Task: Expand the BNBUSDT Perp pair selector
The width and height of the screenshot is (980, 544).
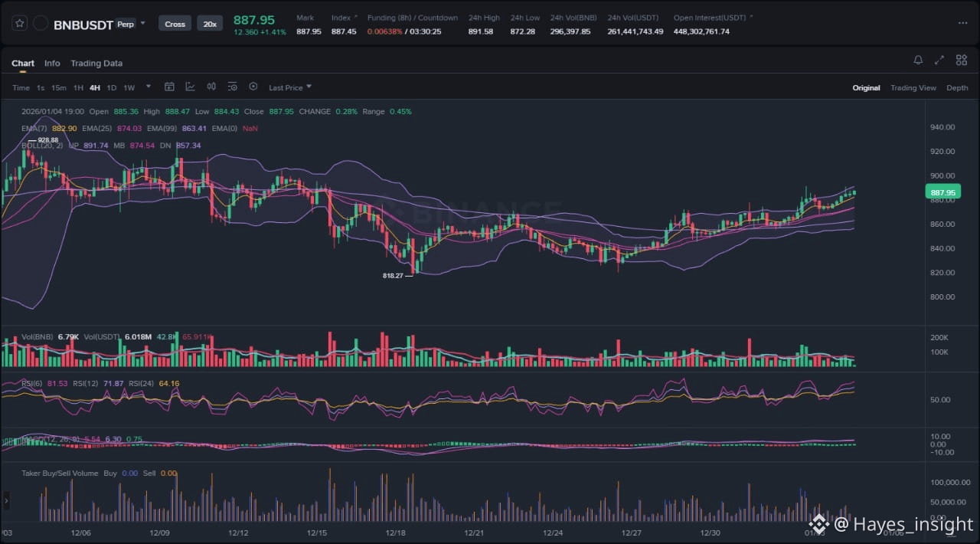Action: click(x=142, y=24)
